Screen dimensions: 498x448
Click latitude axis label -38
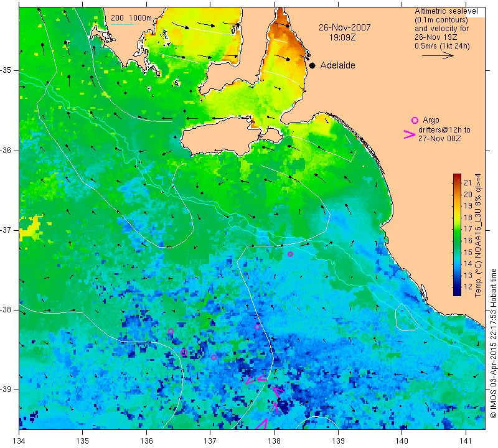click(6, 310)
